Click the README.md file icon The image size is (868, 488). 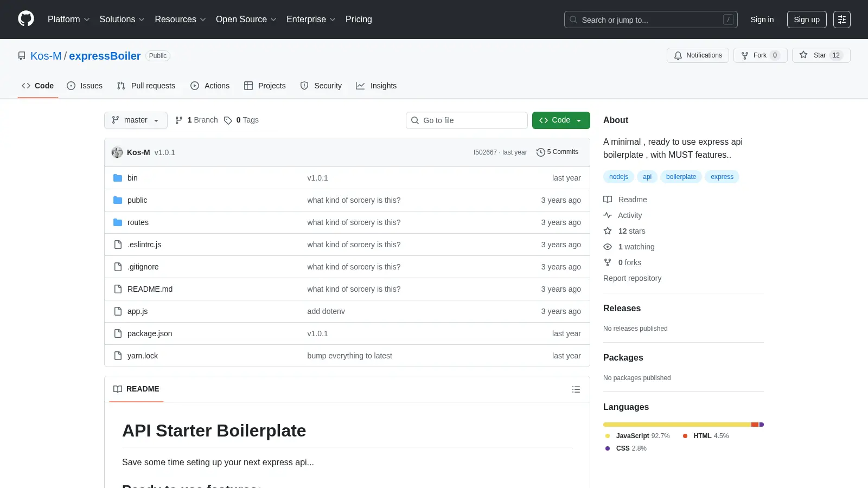[x=118, y=289]
